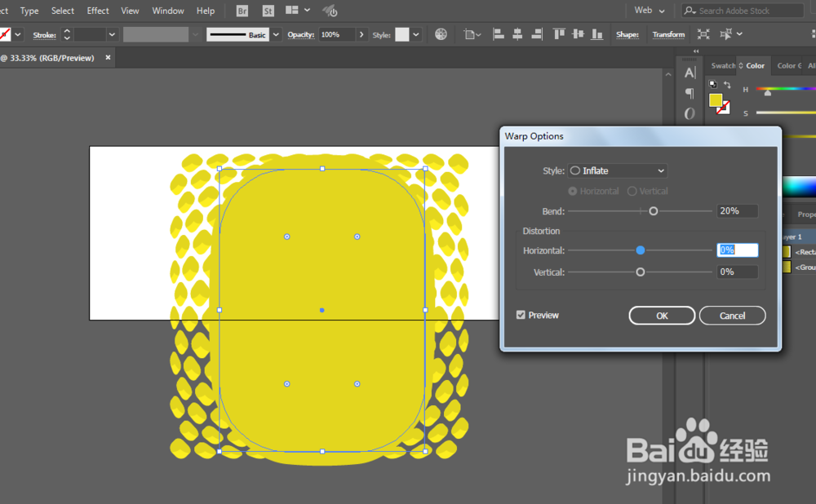Open the Transform panel link
The image size is (816, 504).
point(669,34)
